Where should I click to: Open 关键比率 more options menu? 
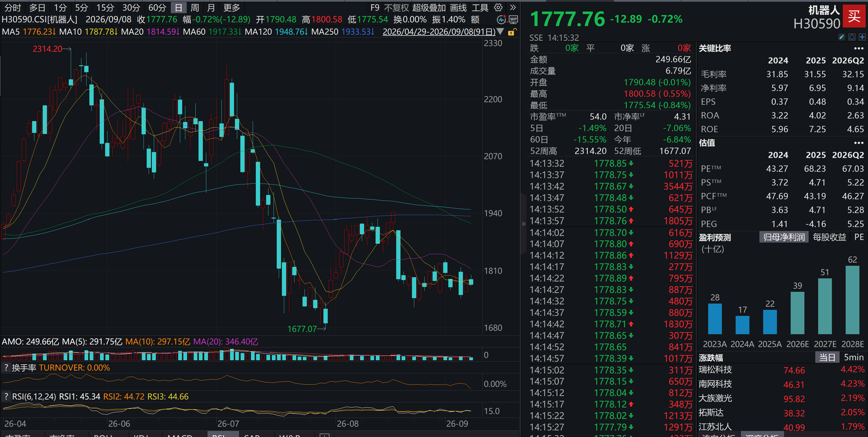(x=859, y=48)
